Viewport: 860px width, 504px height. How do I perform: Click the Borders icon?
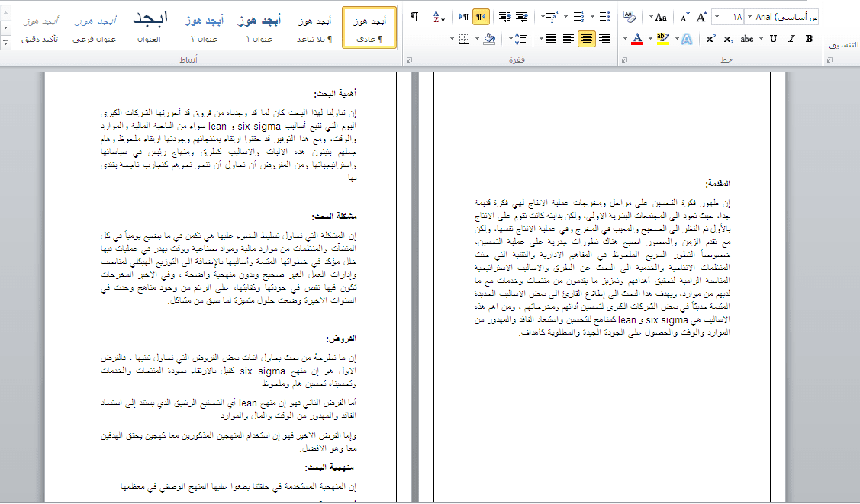(464, 39)
